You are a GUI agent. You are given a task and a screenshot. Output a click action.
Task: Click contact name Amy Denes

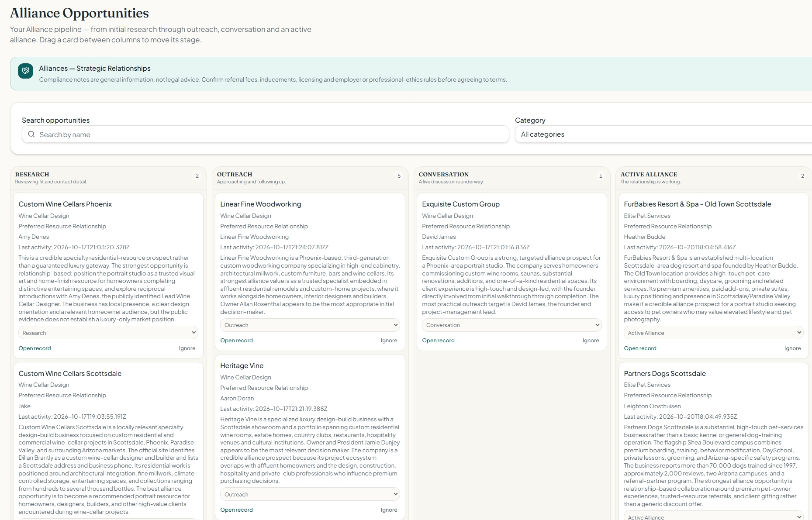click(x=34, y=237)
